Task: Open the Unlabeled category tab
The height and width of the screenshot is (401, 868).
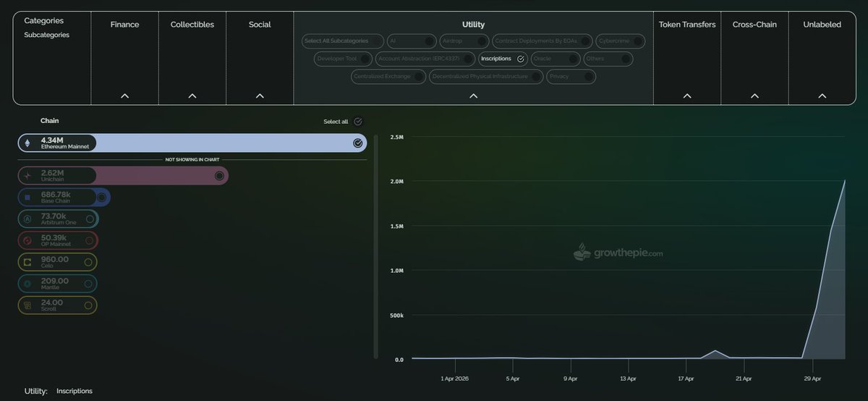Action: [x=822, y=25]
